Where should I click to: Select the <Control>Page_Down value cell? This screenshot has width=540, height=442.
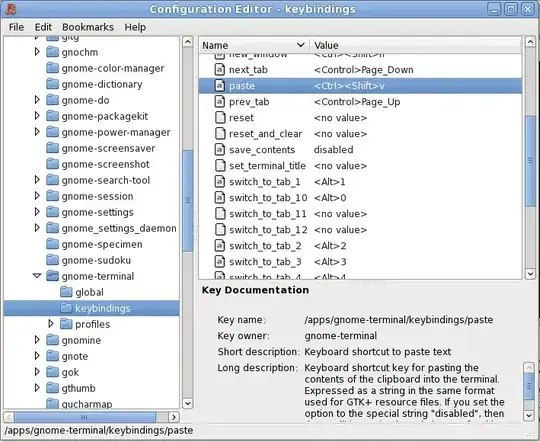363,70
